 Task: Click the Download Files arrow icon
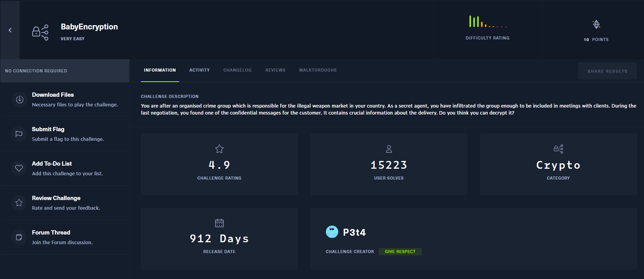coord(19,99)
